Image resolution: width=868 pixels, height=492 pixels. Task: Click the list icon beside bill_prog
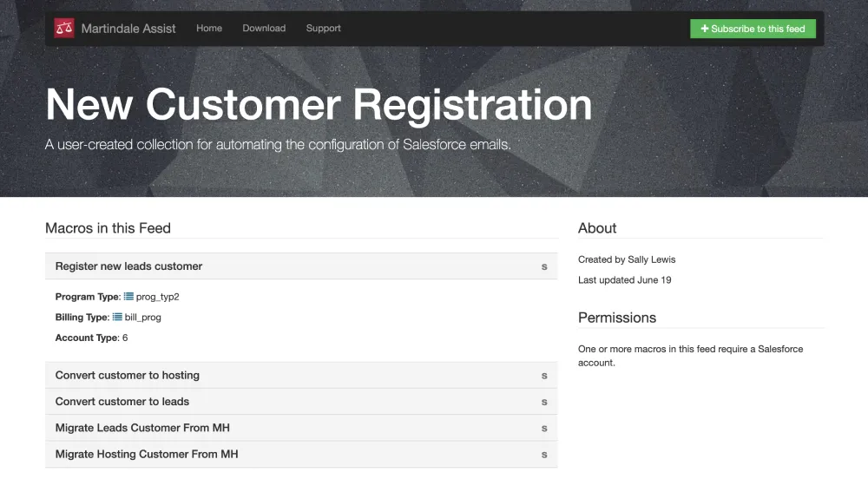coord(117,318)
